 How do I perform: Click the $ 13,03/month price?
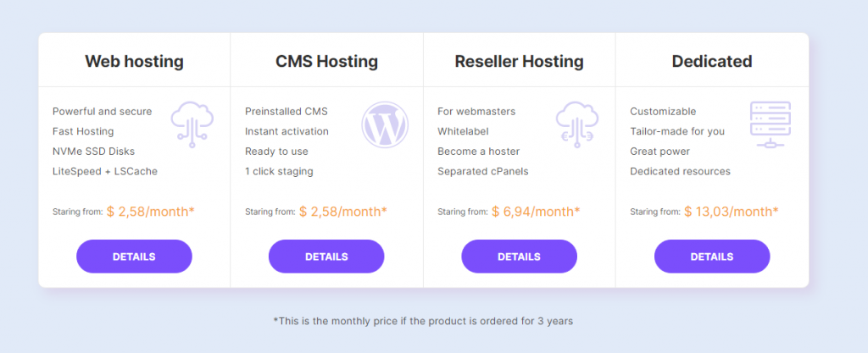point(732,211)
